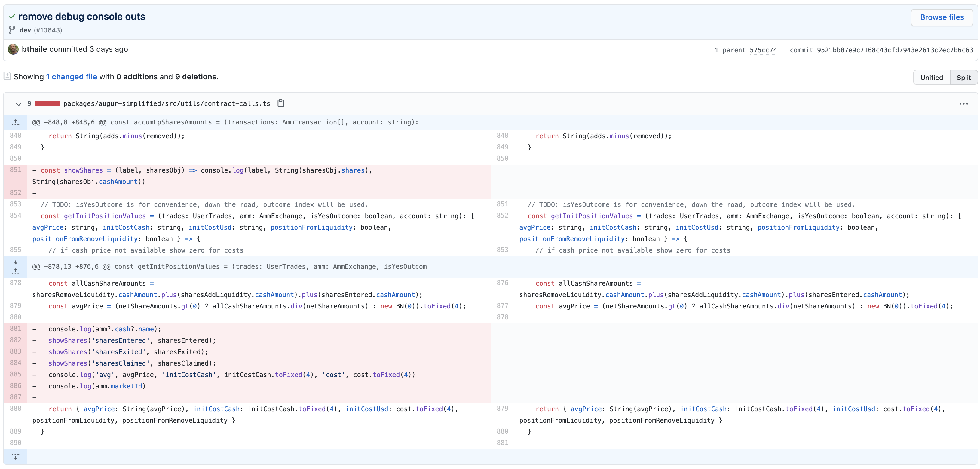980x469 pixels.
Task: Open the 1 changed file link
Action: [x=72, y=76]
